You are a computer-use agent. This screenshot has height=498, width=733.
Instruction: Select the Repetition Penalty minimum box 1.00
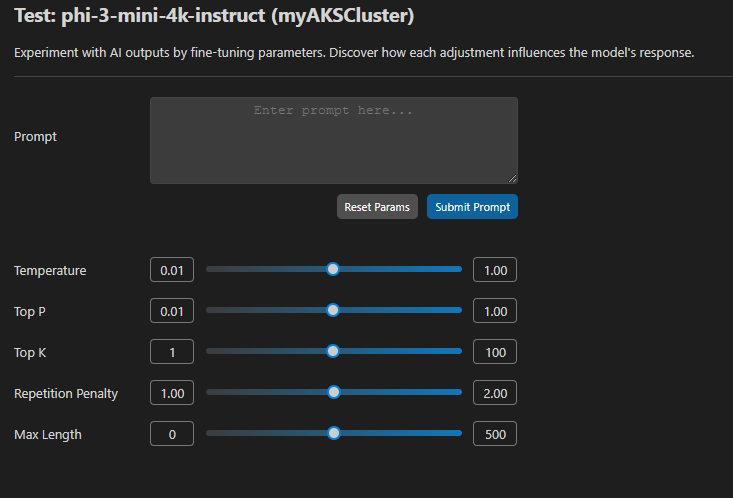pos(172,393)
